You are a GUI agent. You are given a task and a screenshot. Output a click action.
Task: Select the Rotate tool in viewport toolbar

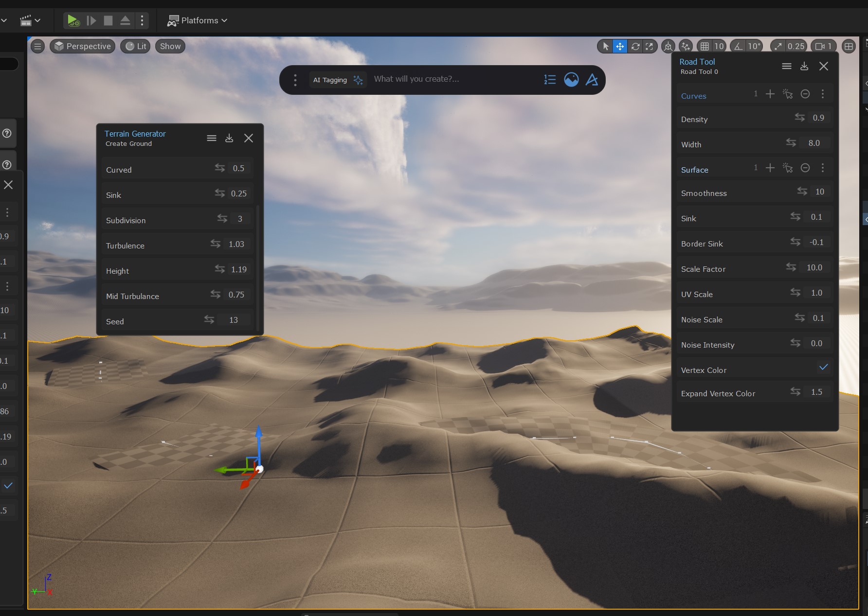click(x=635, y=46)
